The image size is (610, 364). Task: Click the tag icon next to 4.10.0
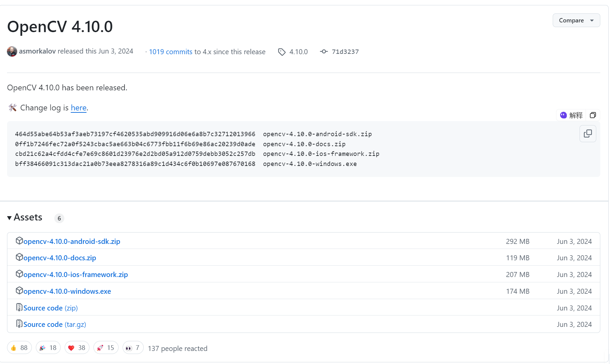(x=282, y=52)
